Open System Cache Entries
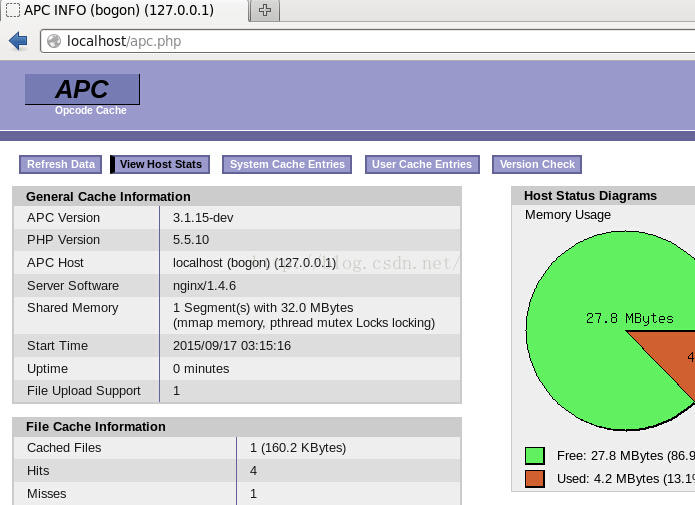Image resolution: width=695 pixels, height=505 pixels. pyautogui.click(x=287, y=164)
